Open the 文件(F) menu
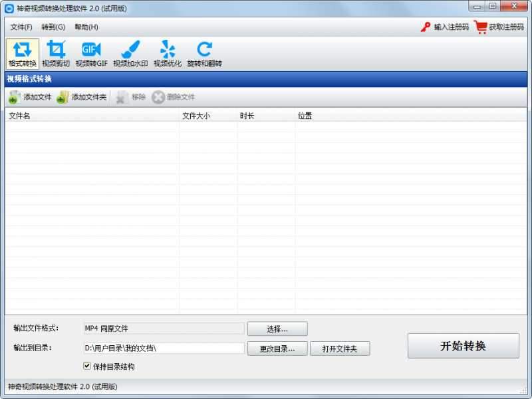 coord(21,27)
